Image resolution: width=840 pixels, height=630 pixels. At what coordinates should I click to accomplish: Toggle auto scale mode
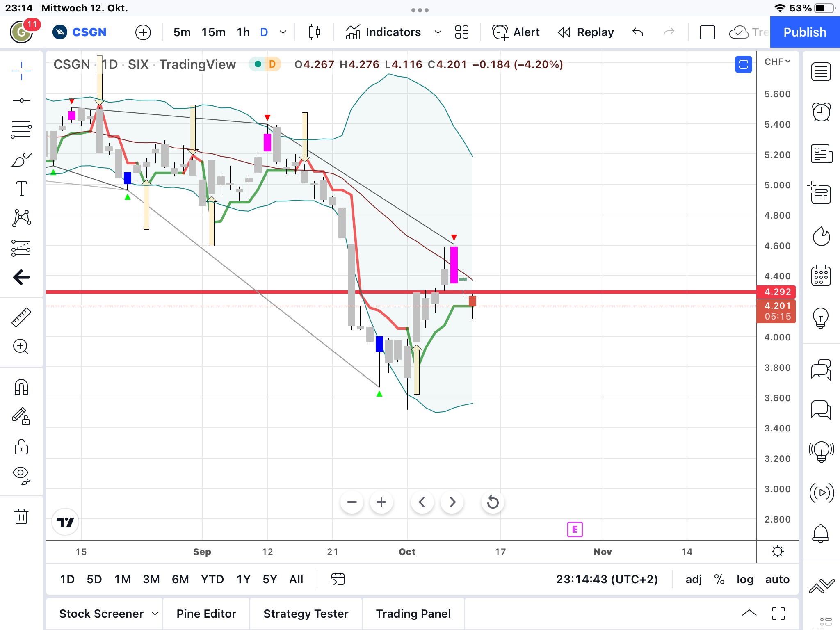[777, 579]
